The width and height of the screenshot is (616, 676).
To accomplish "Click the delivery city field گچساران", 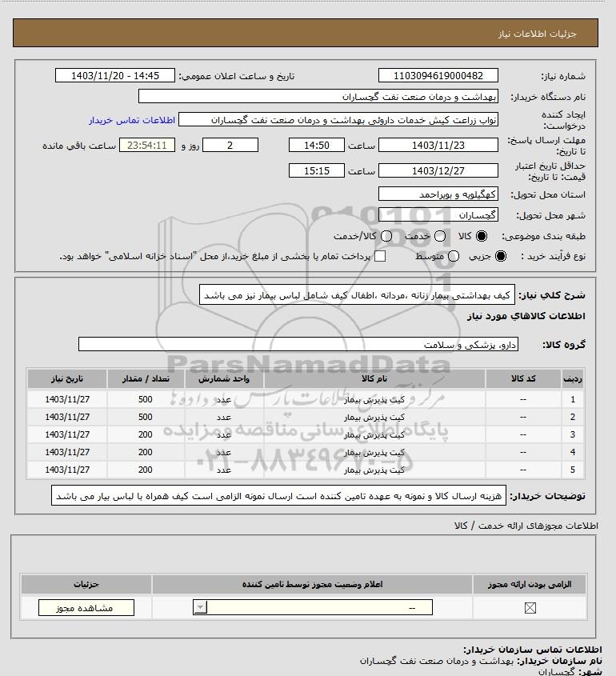I will coord(438,215).
